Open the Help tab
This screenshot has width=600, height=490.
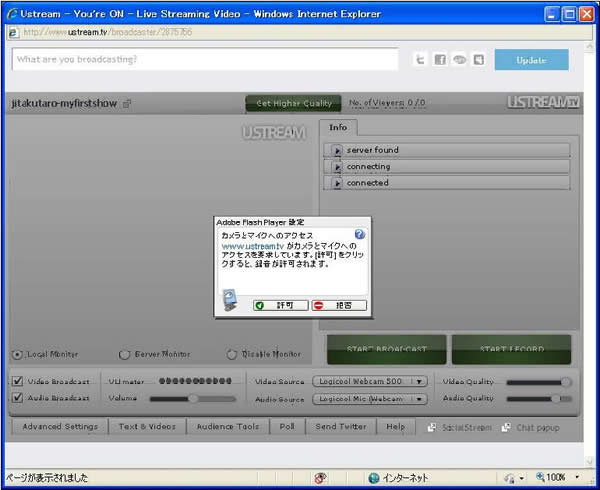[x=396, y=427]
